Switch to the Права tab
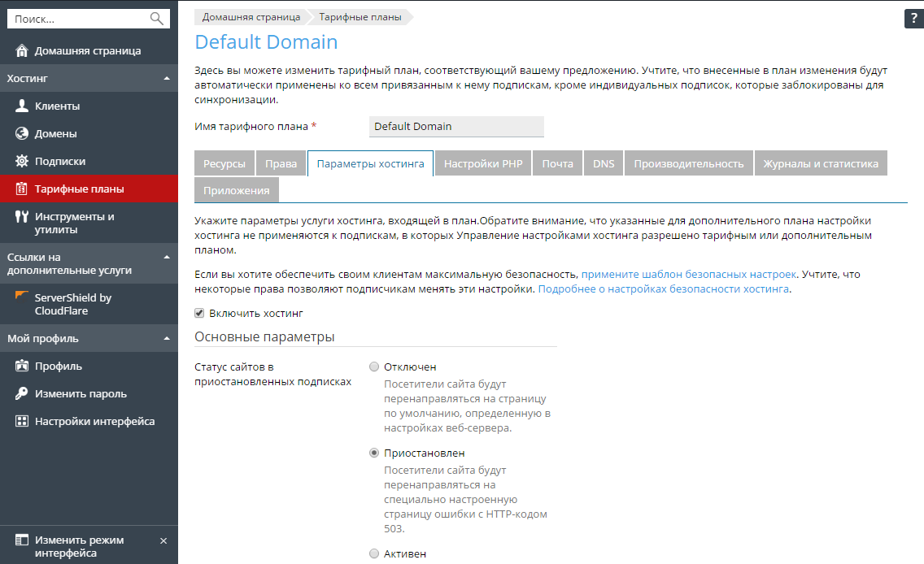 281,163
